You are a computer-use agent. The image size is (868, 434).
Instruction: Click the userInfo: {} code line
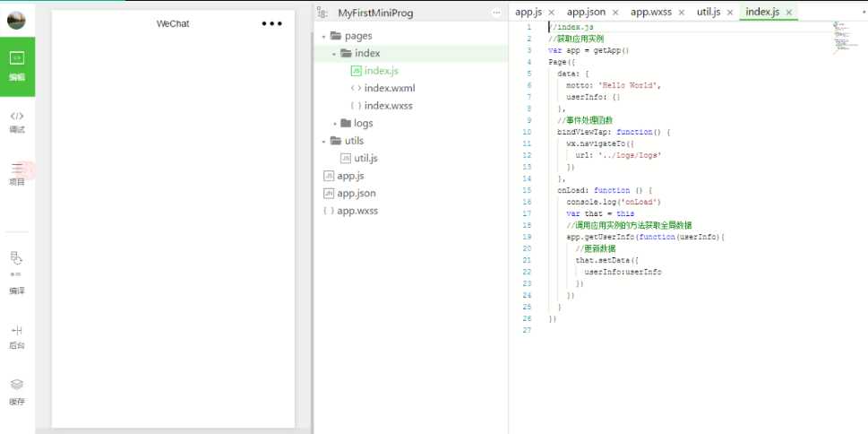click(x=593, y=97)
